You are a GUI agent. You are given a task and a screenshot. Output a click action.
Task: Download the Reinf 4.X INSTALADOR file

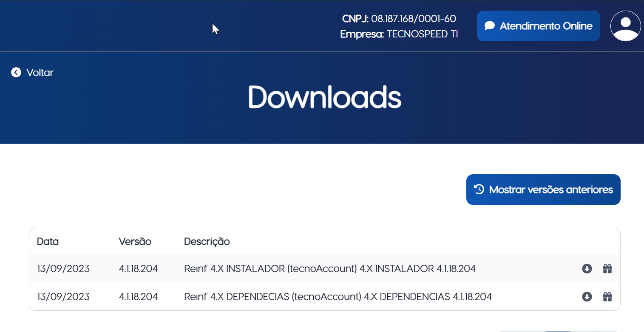click(x=587, y=269)
